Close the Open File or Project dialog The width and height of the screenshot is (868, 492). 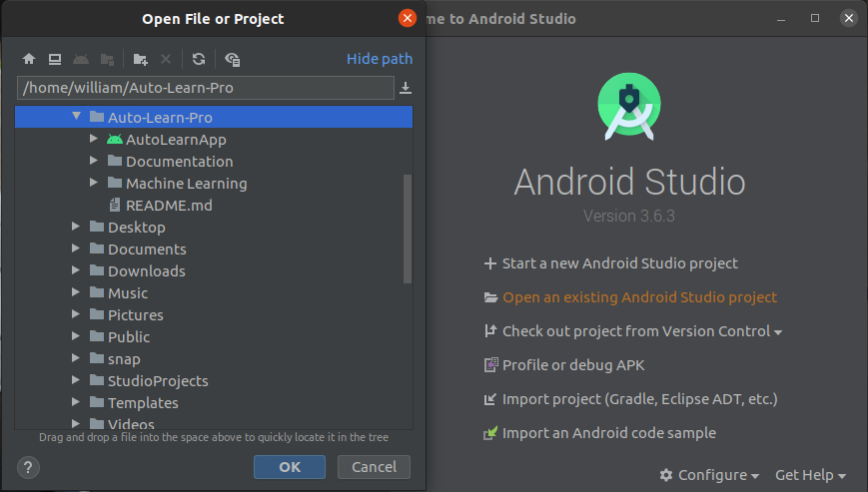pos(408,18)
